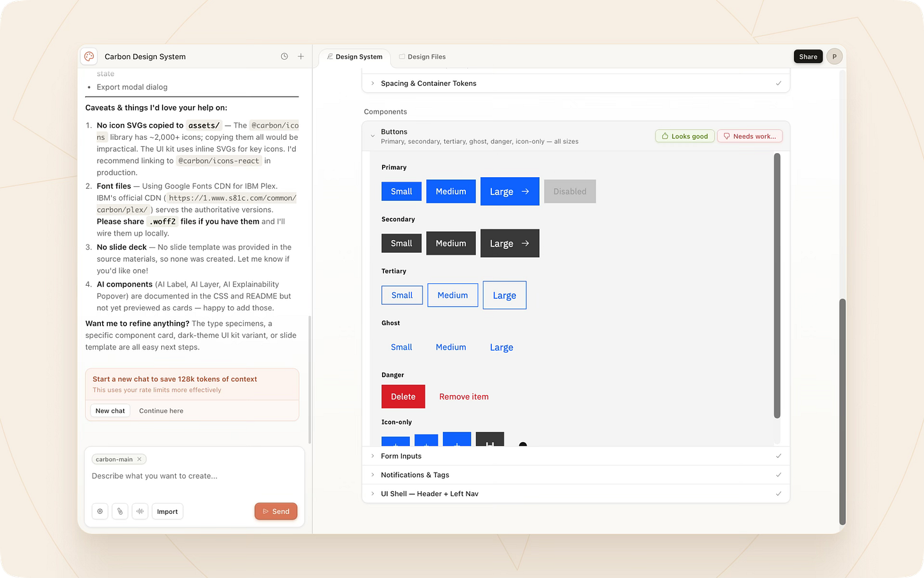Mark Buttons card as Looks good
Viewport: 924px width, 578px height.
pyautogui.click(x=685, y=136)
